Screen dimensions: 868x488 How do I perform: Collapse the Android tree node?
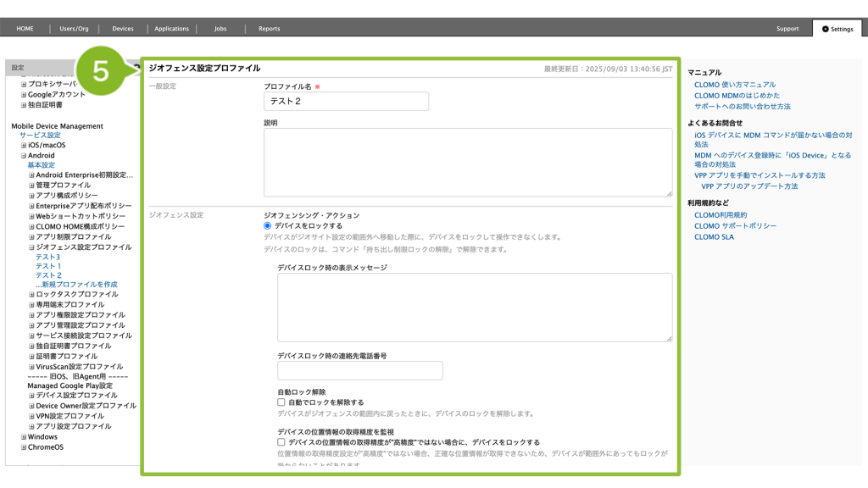point(24,156)
